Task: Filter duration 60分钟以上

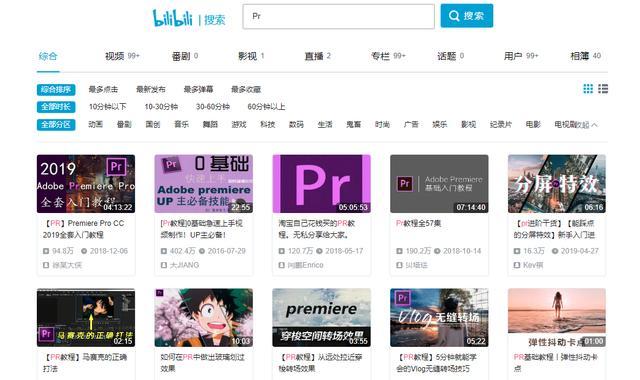Action: point(266,107)
